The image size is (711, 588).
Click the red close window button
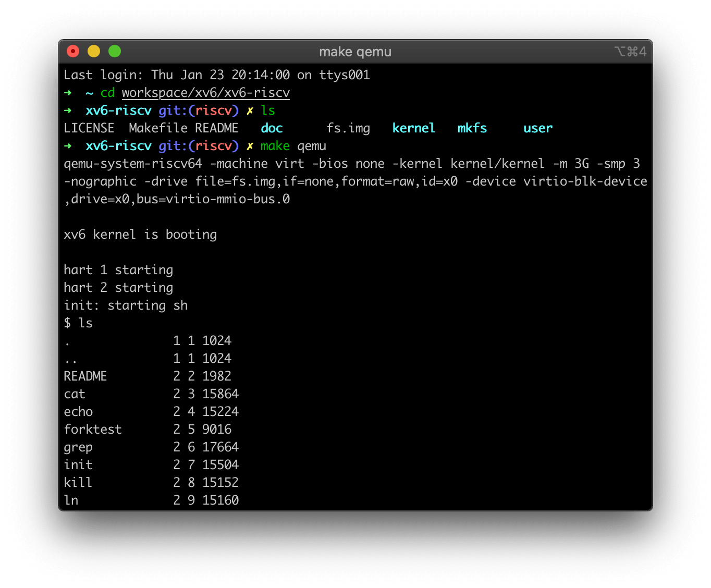pos(73,51)
